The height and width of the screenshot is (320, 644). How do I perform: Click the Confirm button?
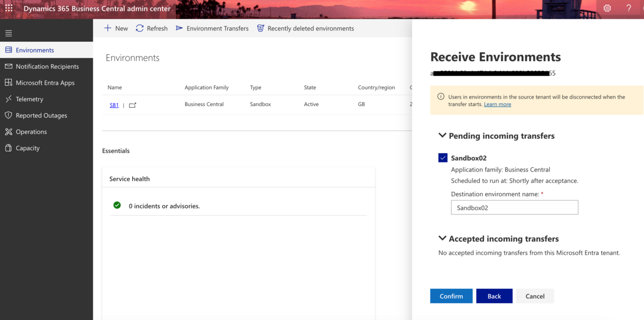(x=451, y=296)
